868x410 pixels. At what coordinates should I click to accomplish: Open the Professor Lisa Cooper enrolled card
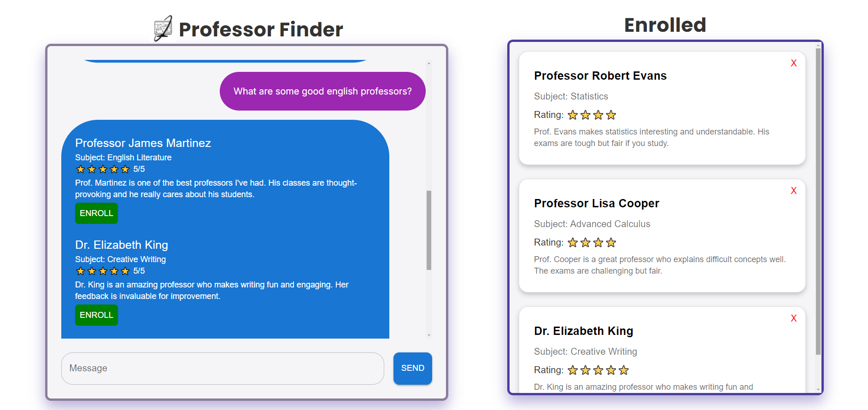point(662,235)
